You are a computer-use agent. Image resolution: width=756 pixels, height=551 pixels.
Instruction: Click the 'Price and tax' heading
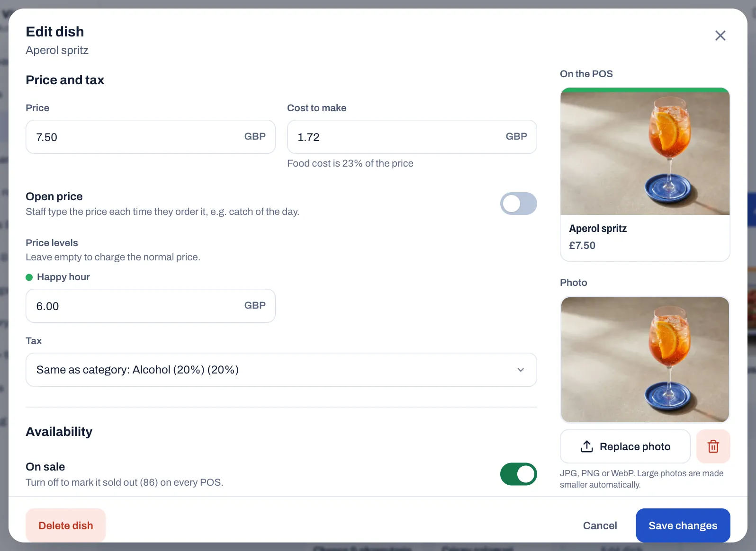coord(65,80)
